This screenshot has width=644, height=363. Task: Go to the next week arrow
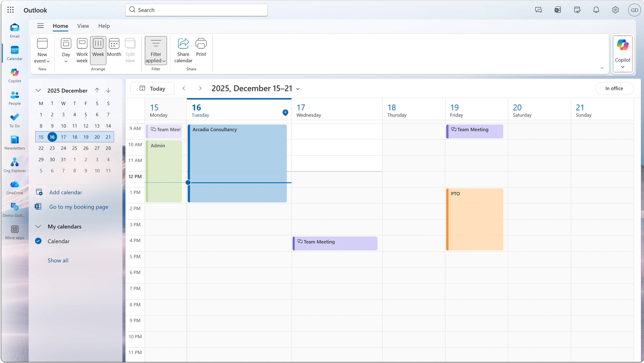click(200, 88)
